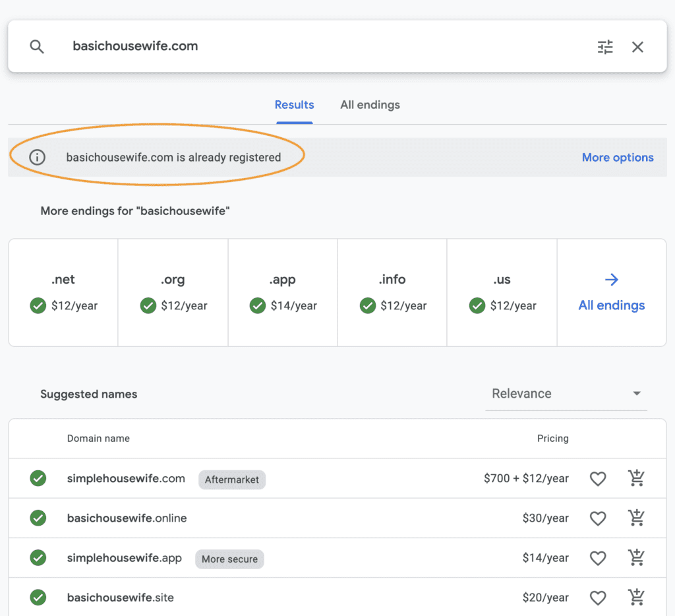Click check icon beside basichousewife.online
Viewport: 675px width, 616px height.
click(x=38, y=518)
